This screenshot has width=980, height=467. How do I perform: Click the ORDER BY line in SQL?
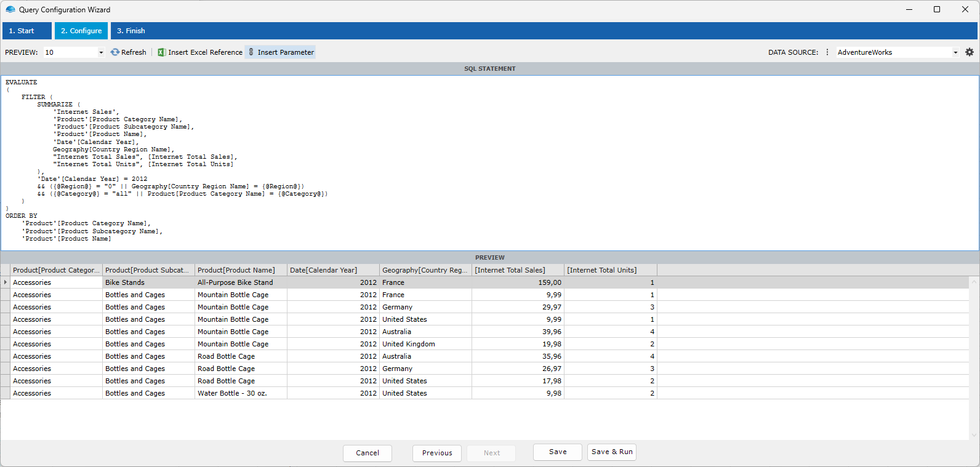[x=22, y=216]
